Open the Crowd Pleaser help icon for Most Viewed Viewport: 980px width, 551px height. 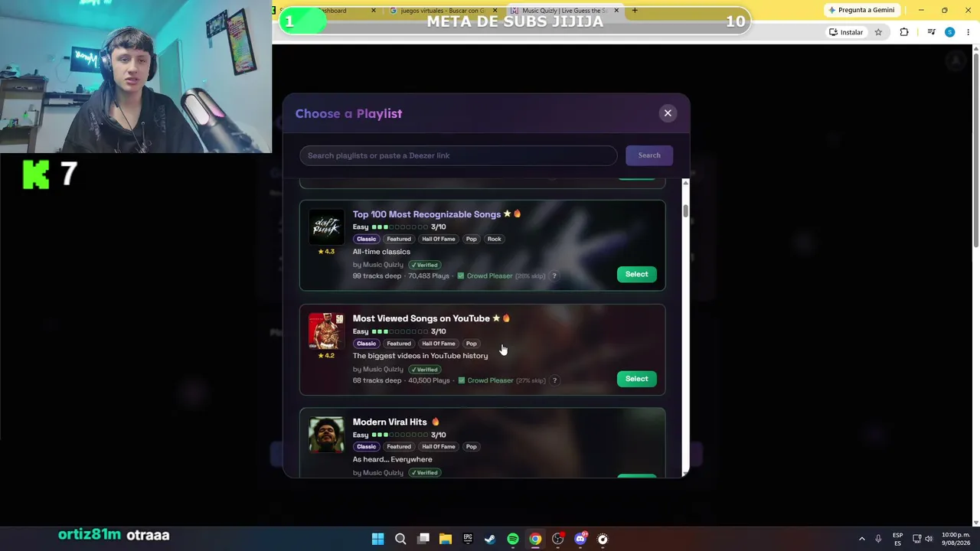coord(555,380)
